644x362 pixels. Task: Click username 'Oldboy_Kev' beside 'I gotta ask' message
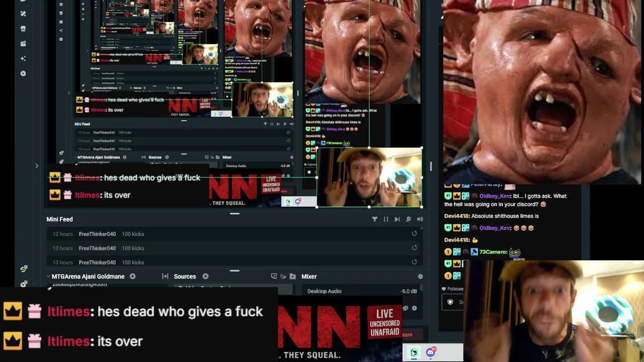coord(495,196)
